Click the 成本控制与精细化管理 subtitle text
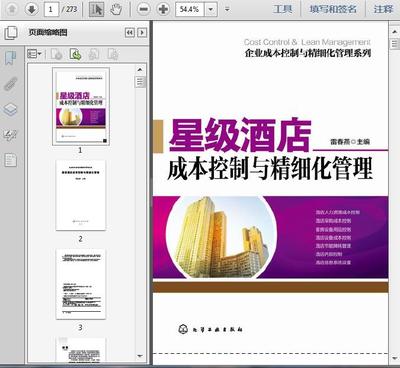Image resolution: width=400 pixels, height=368 pixels. (270, 169)
